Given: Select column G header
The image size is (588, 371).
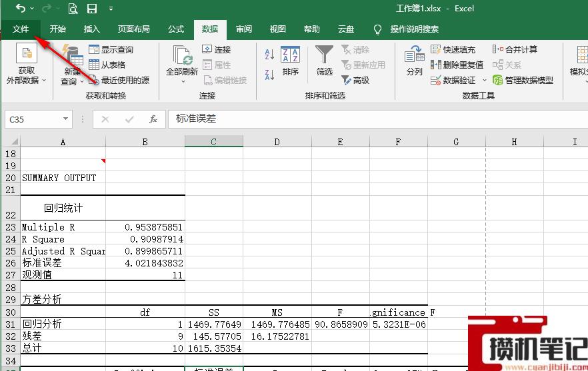Looking at the screenshot, I should pos(456,142).
